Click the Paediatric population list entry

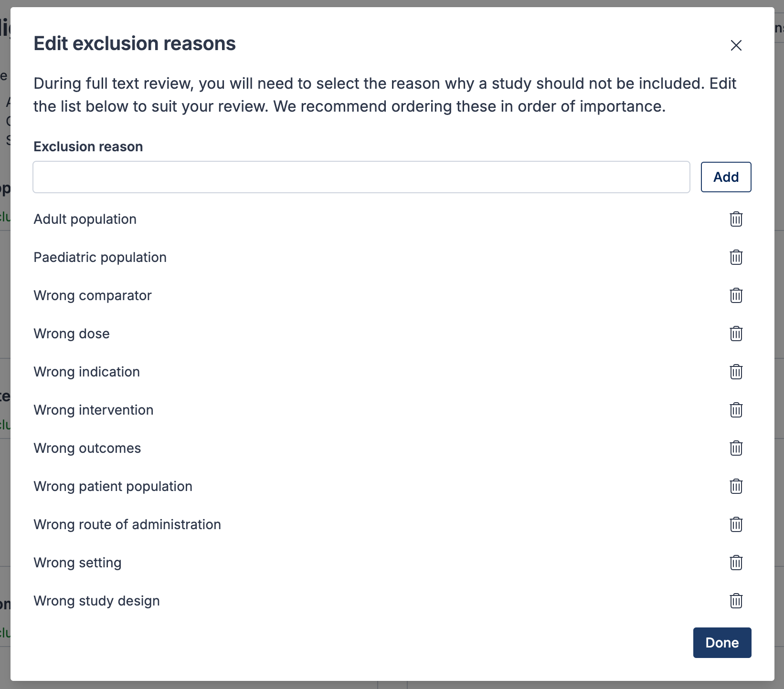tap(100, 257)
